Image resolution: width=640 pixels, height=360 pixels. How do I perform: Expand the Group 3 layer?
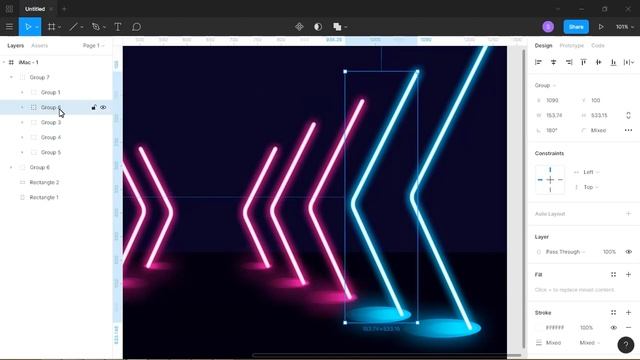point(22,122)
